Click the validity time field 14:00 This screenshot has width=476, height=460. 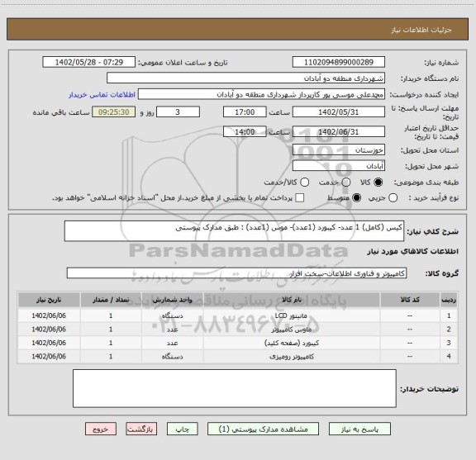click(x=245, y=132)
